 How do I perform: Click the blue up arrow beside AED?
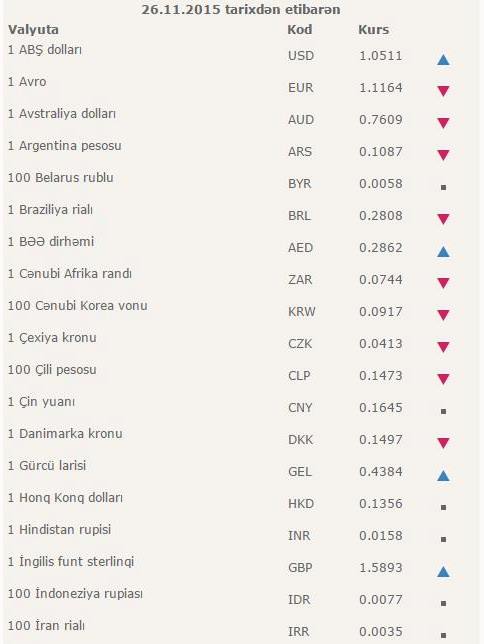443,251
